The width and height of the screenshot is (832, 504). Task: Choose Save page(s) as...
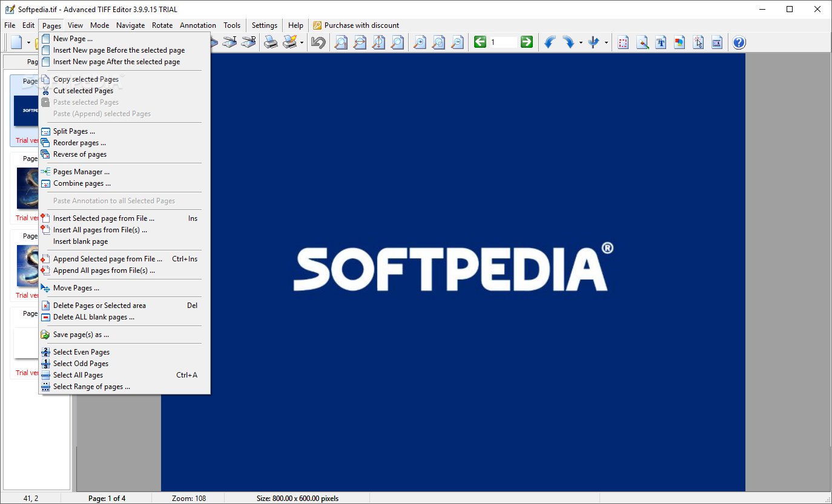click(125, 335)
